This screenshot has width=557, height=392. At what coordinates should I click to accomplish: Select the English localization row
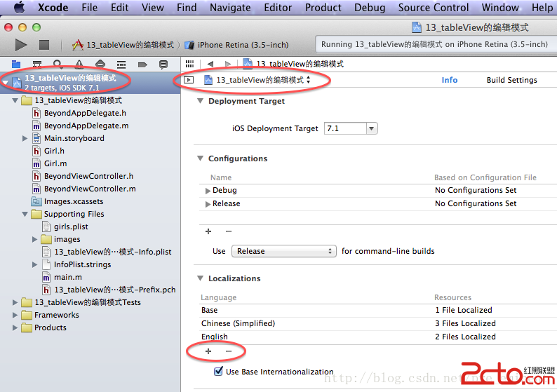(377, 337)
